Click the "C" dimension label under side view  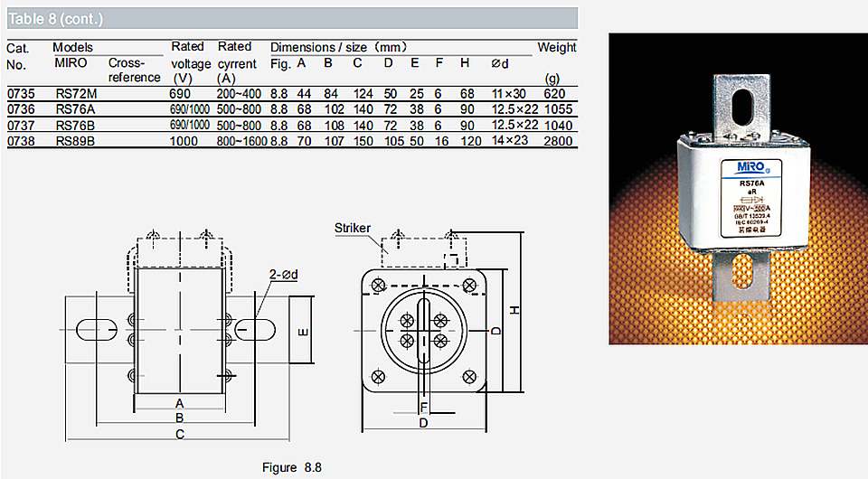tap(180, 434)
